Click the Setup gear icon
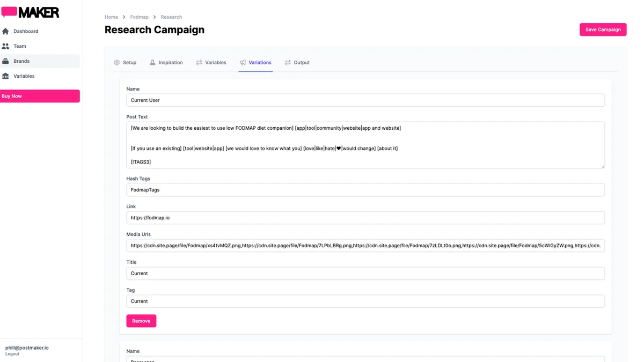Screen dimensions: 644x362 click(117, 63)
